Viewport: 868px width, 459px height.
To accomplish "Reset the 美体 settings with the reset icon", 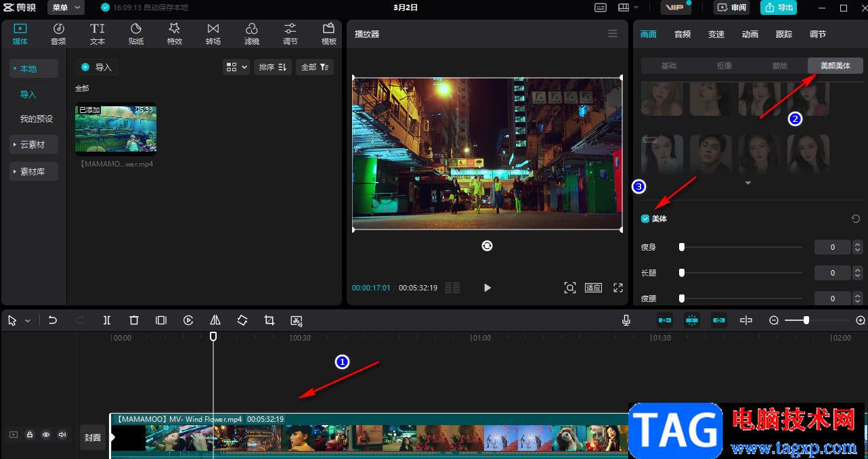I will click(856, 219).
